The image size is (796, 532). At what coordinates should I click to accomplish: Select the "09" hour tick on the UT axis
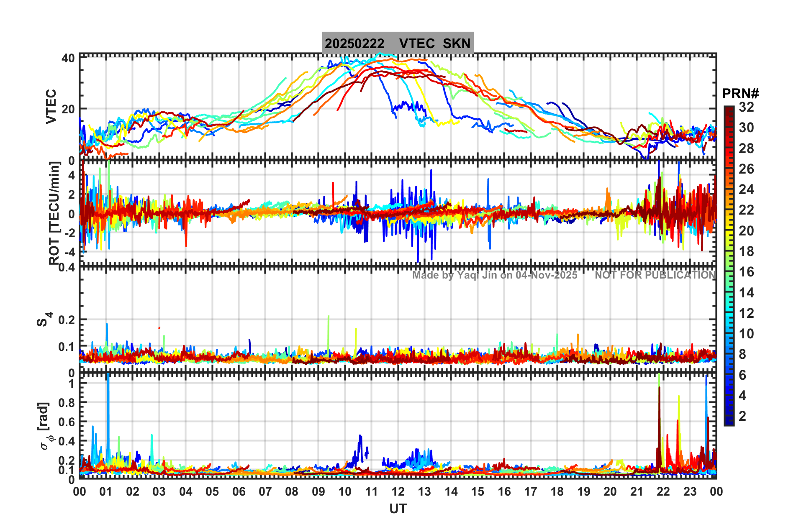[x=318, y=491]
